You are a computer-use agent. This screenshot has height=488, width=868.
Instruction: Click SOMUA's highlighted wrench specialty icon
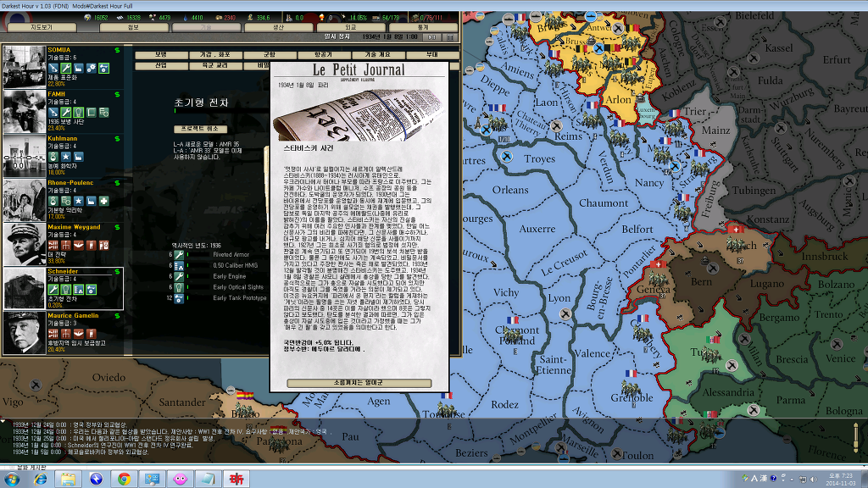[66, 68]
